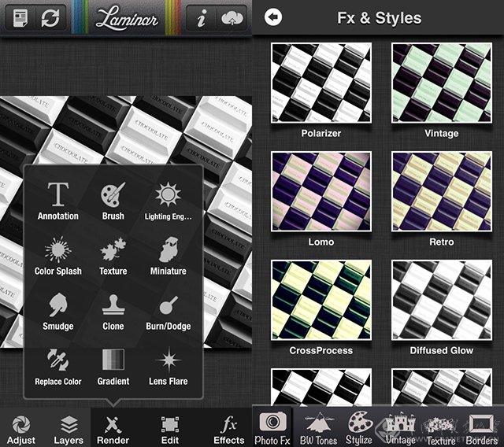504x447 pixels.
Task: Open the Replace Color tool
Action: pyautogui.click(x=57, y=366)
